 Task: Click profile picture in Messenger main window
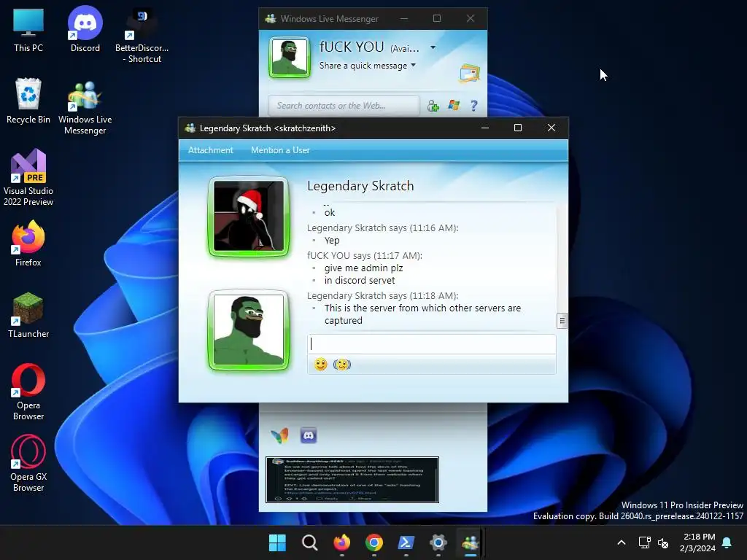point(290,57)
